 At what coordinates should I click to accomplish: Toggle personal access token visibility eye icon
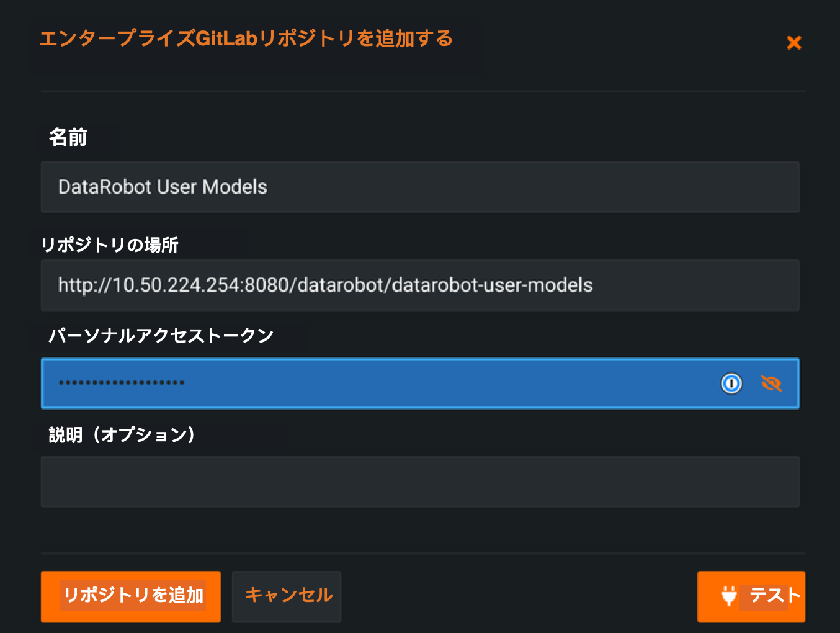771,384
